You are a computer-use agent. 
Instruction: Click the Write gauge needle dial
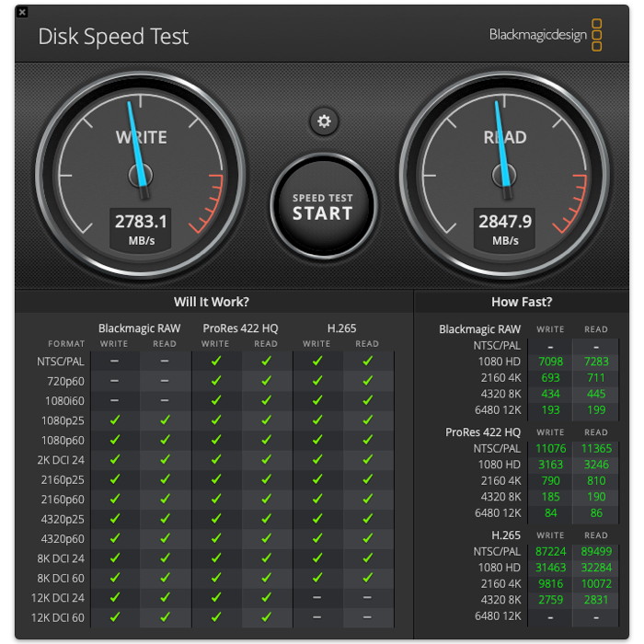tap(141, 175)
